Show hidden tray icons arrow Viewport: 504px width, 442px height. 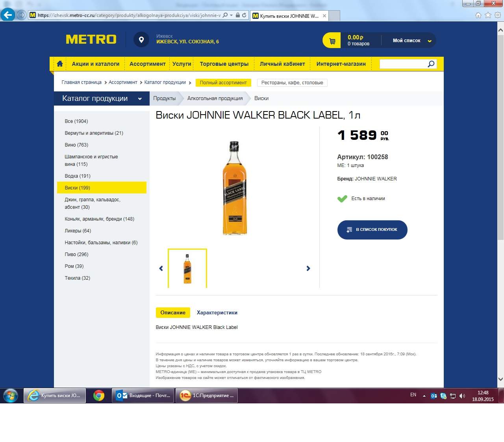coord(424,396)
